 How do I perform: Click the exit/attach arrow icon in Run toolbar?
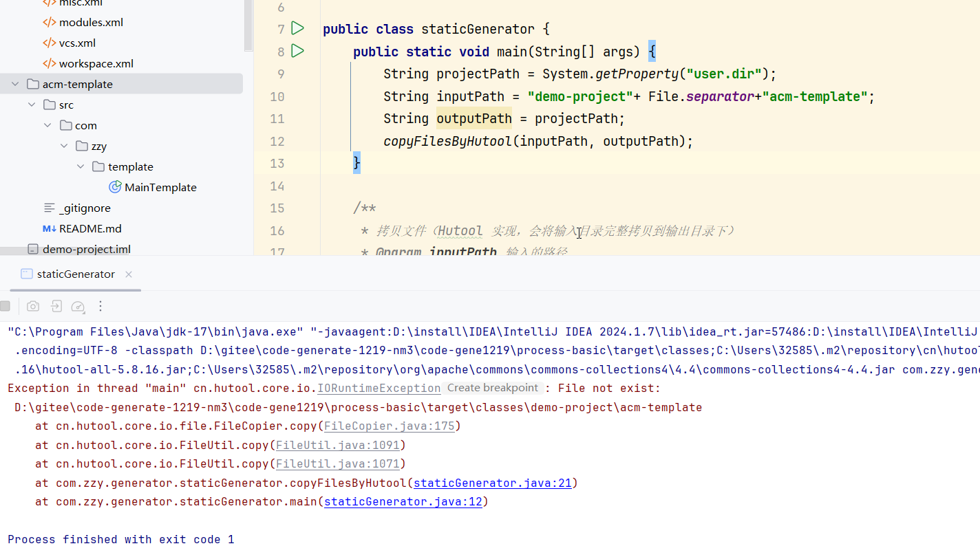pyautogui.click(x=56, y=306)
